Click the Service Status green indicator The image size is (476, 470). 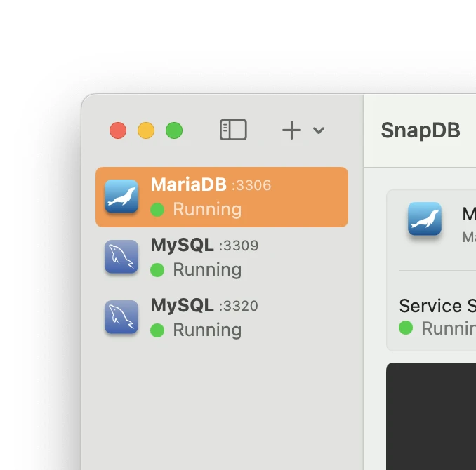click(x=406, y=327)
